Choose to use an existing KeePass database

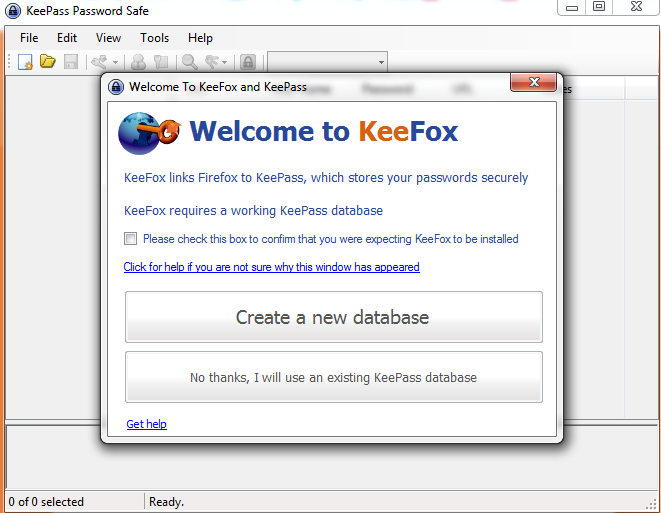click(x=333, y=377)
